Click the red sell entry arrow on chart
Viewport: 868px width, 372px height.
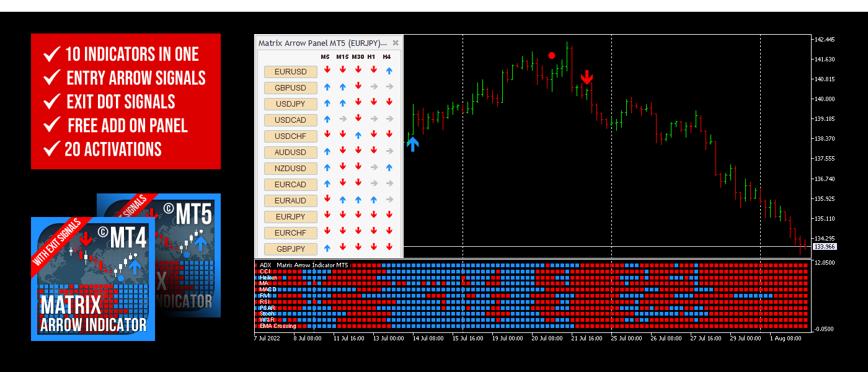pyautogui.click(x=587, y=77)
